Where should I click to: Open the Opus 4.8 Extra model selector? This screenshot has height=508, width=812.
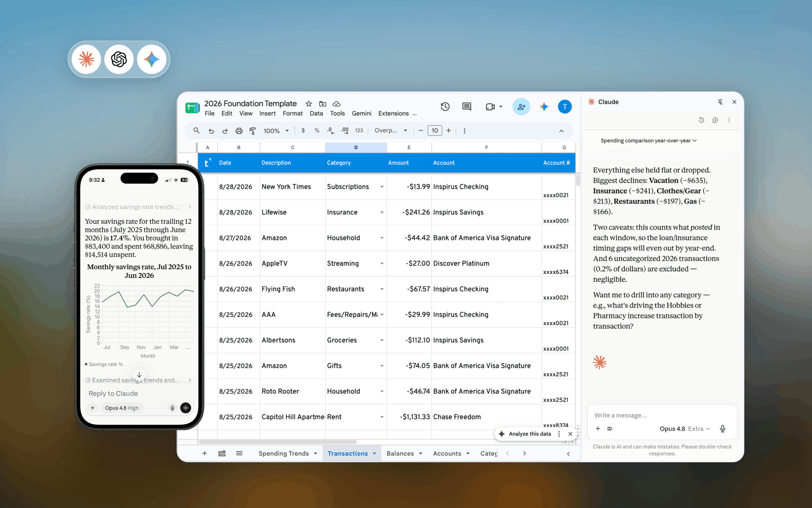684,429
